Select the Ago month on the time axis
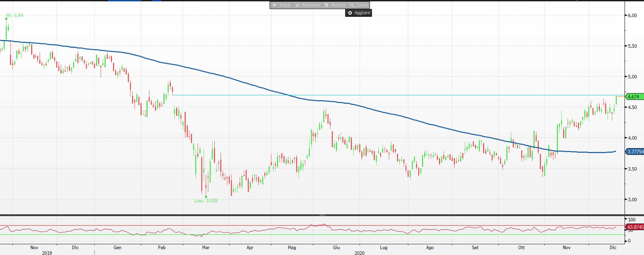644x255 pixels. pyautogui.click(x=430, y=248)
